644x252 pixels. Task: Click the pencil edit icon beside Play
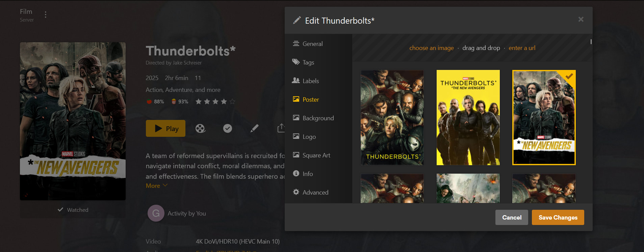click(255, 128)
